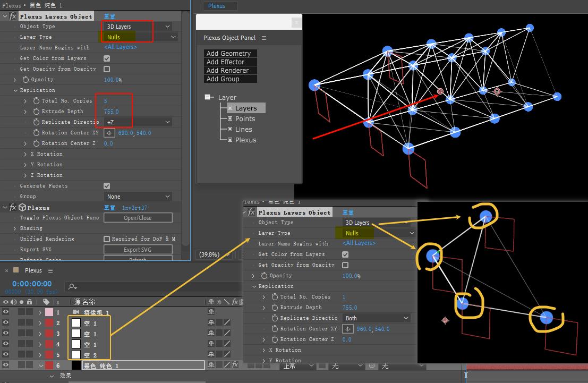Select Lines in the Plexus Object tree
The height and width of the screenshot is (383, 588).
pyautogui.click(x=244, y=130)
